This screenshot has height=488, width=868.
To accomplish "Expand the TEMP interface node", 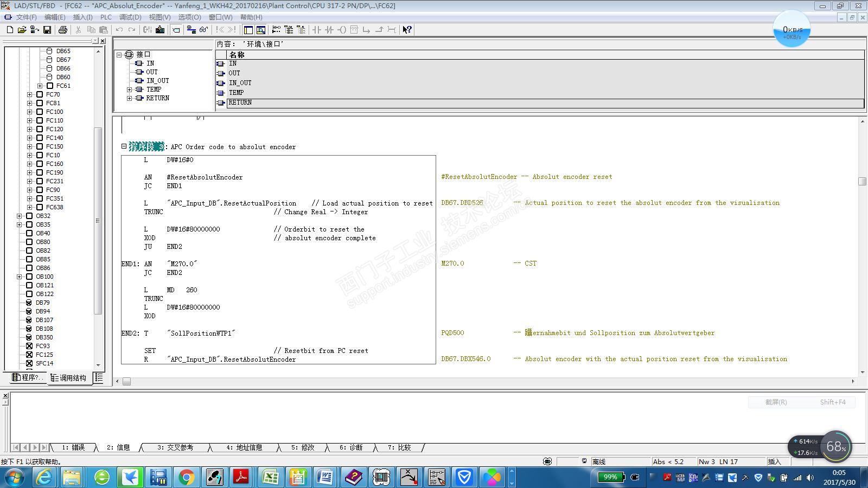I will [129, 89].
